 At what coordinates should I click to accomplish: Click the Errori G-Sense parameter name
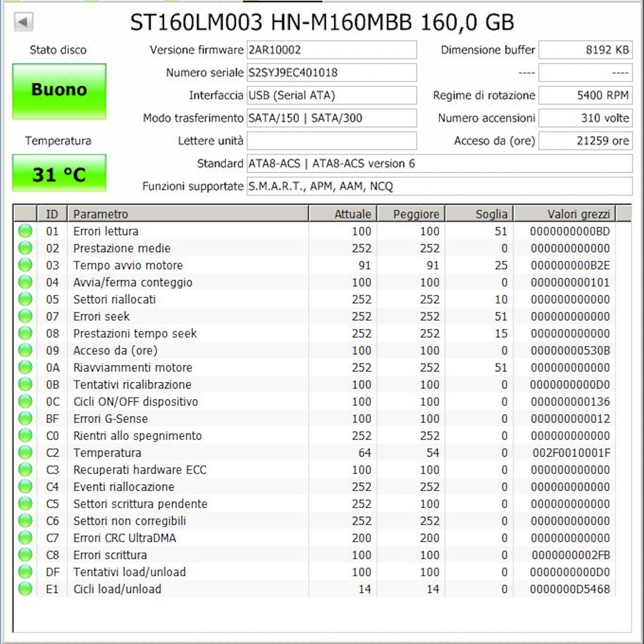(x=111, y=419)
